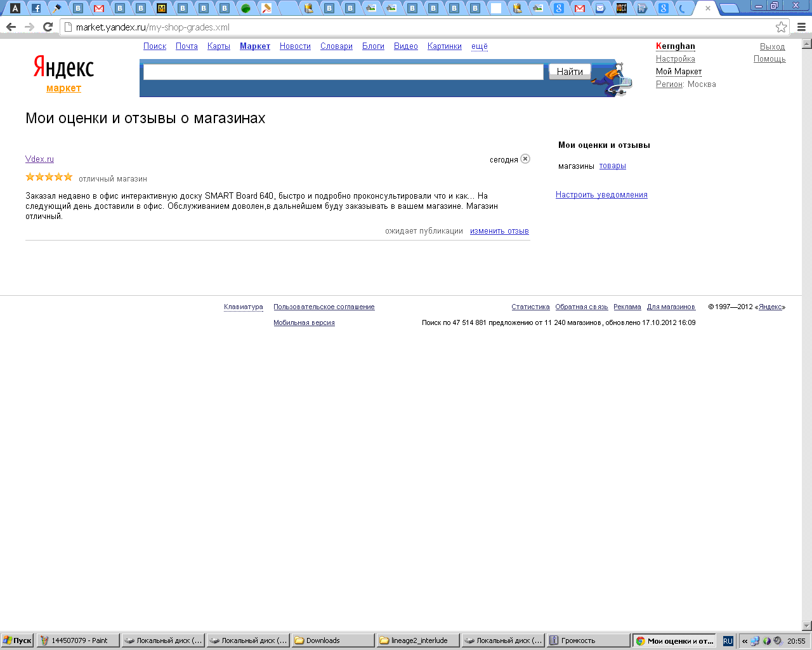
Task: Reload the page with the refresh icon
Action: pyautogui.click(x=48, y=27)
